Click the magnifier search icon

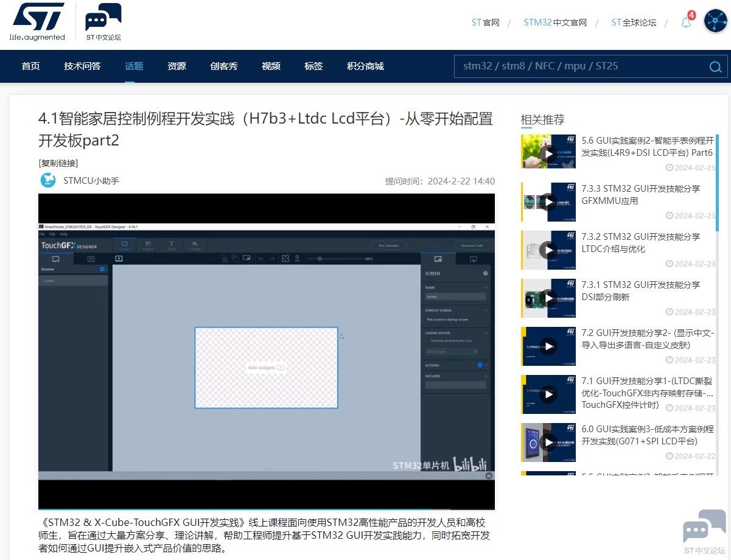coord(715,67)
